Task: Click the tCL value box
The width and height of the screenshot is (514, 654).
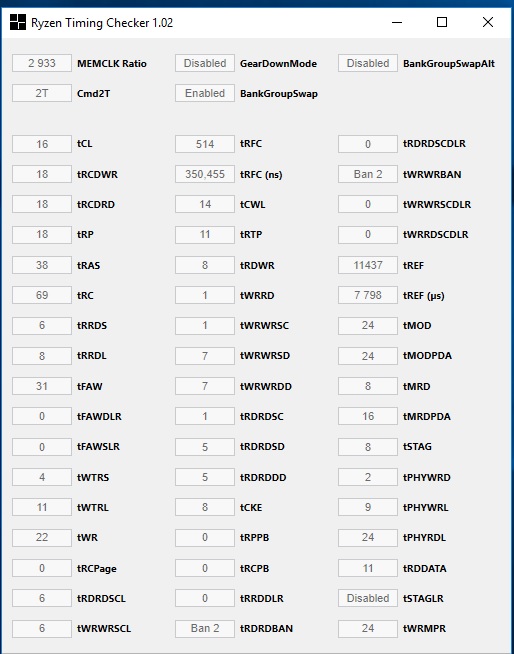Action: click(x=42, y=144)
